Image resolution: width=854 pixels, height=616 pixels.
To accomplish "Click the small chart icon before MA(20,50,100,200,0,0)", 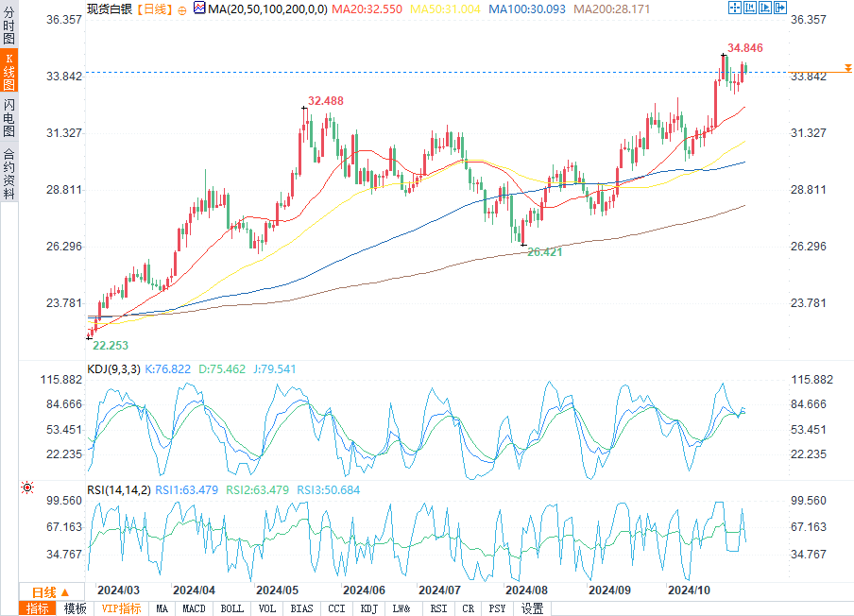I will (x=198, y=8).
